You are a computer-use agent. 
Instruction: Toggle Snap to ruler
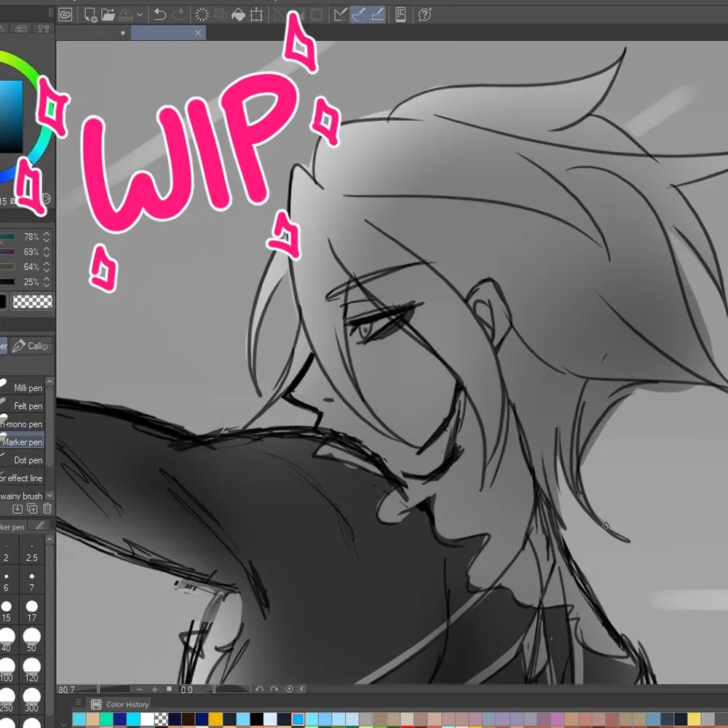click(341, 15)
